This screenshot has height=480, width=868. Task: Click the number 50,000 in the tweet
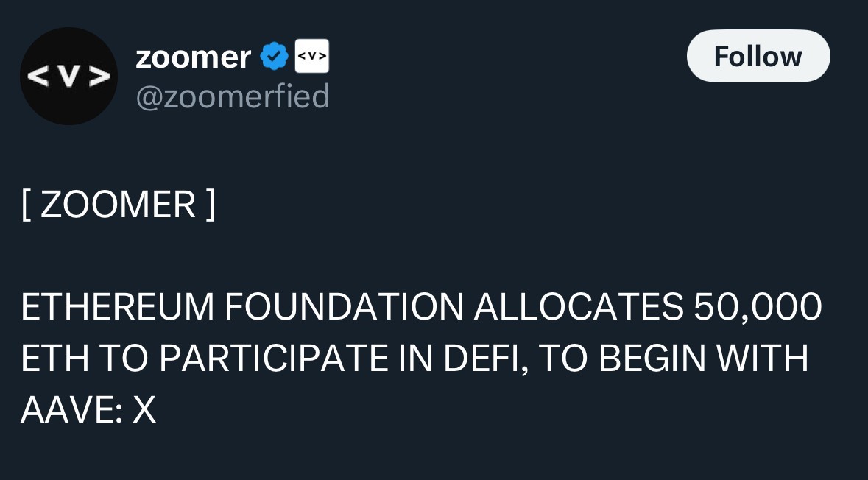[758, 307]
